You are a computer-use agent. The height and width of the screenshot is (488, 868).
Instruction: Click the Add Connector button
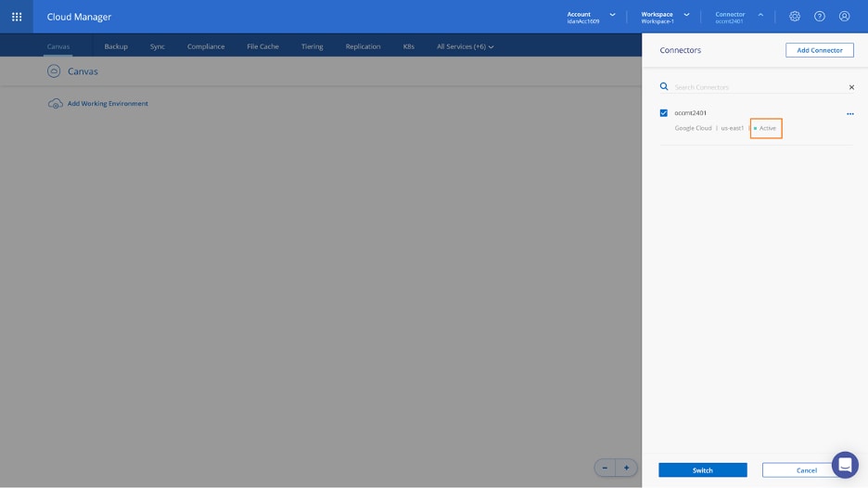[819, 50]
